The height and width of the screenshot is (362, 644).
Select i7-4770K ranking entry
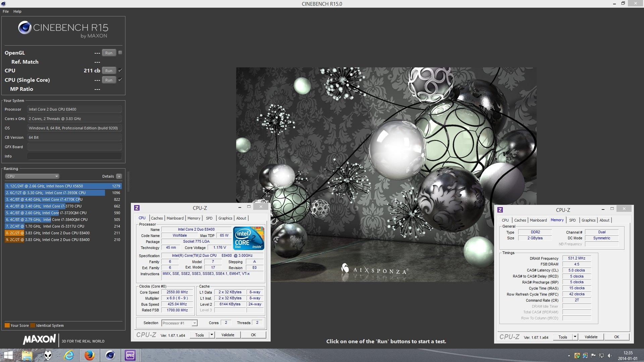pos(63,199)
